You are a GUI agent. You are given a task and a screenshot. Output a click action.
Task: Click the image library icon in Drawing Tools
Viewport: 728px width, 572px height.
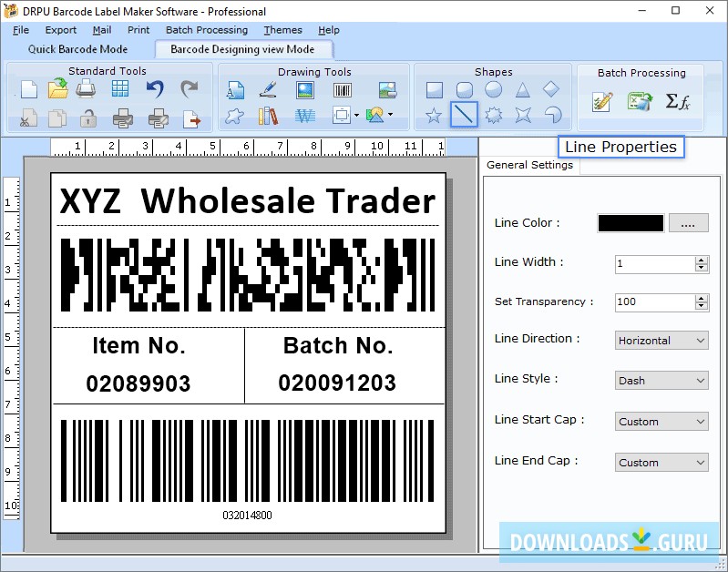pos(387,89)
